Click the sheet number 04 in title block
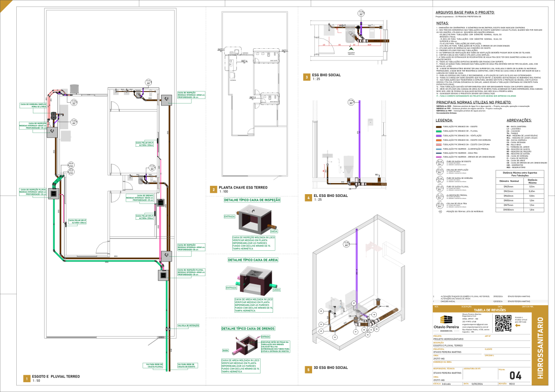This screenshot has height=392, width=555. tap(515, 375)
